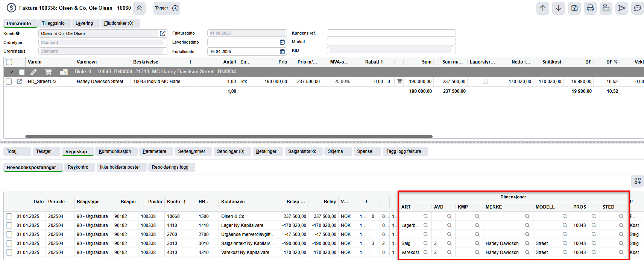
Task: Toggle Blokk 0 checkbox
Action: tap(22, 72)
